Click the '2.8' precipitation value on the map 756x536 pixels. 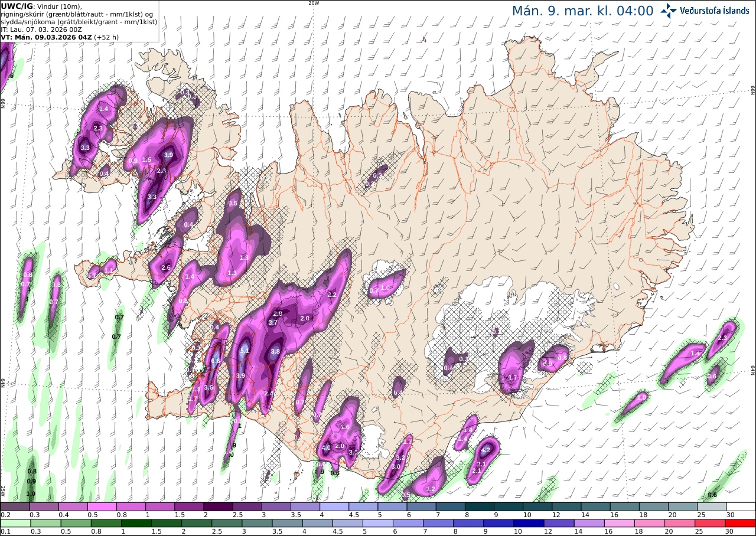tap(278, 313)
